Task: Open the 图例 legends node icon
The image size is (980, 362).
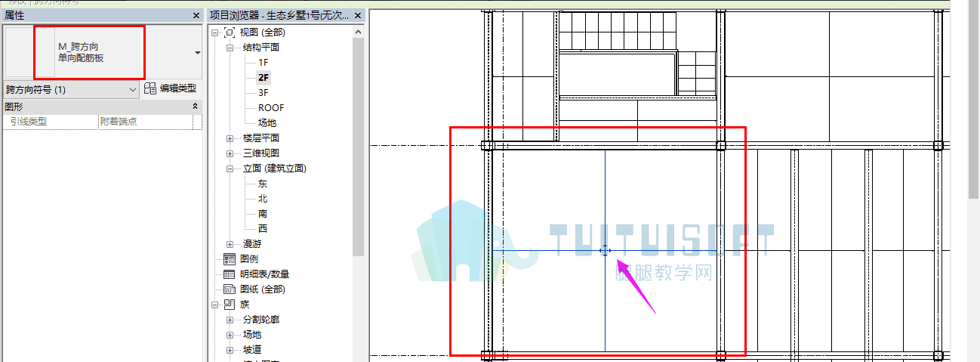Action: [x=230, y=258]
